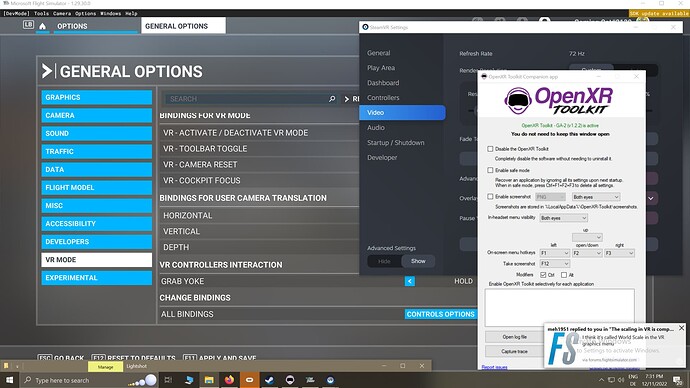This screenshot has width=690, height=388.
Task: Set SteamVR Advanced Settings to Hide
Action: click(384, 261)
